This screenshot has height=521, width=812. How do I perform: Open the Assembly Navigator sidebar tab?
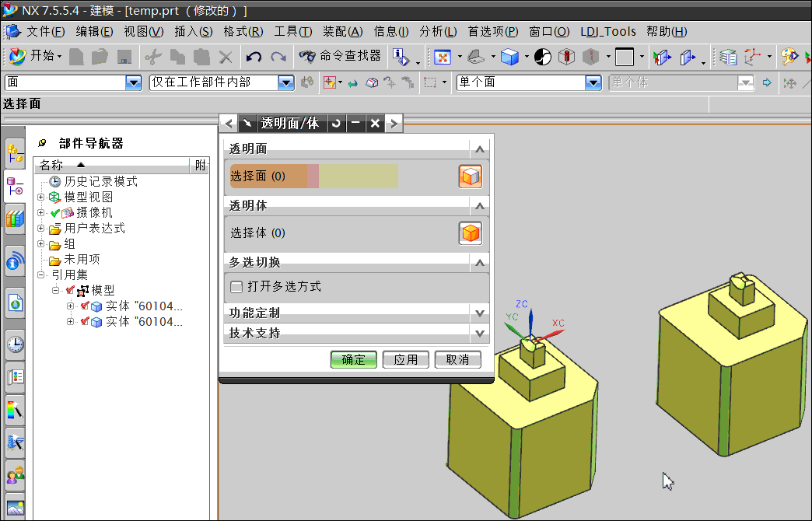click(x=15, y=152)
